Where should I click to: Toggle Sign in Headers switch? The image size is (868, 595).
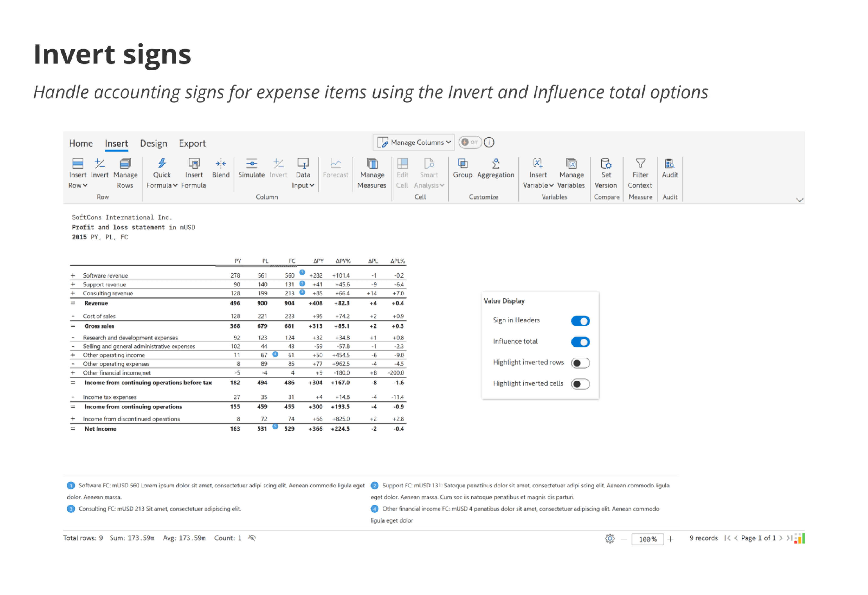click(580, 321)
